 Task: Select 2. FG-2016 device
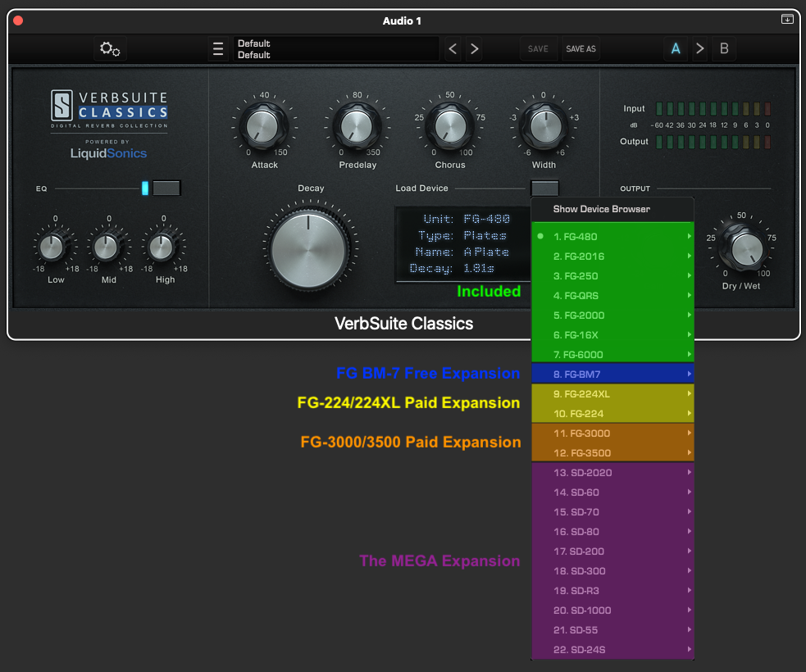[x=612, y=256]
